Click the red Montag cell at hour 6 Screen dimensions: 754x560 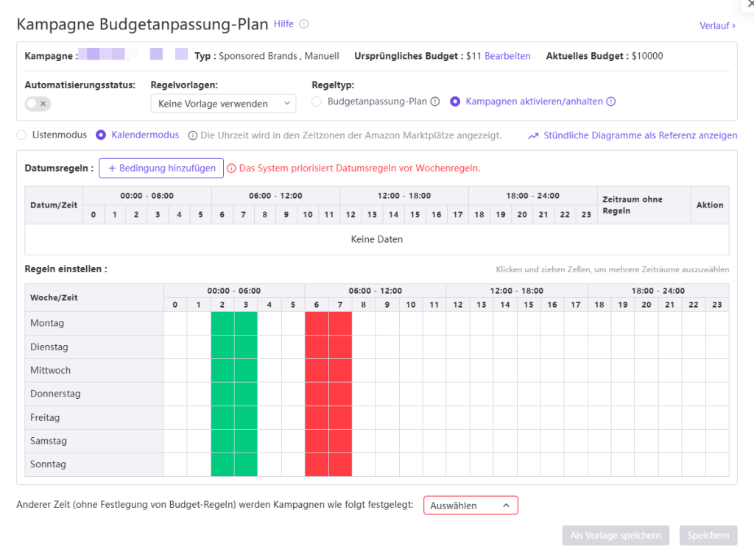coord(317,324)
